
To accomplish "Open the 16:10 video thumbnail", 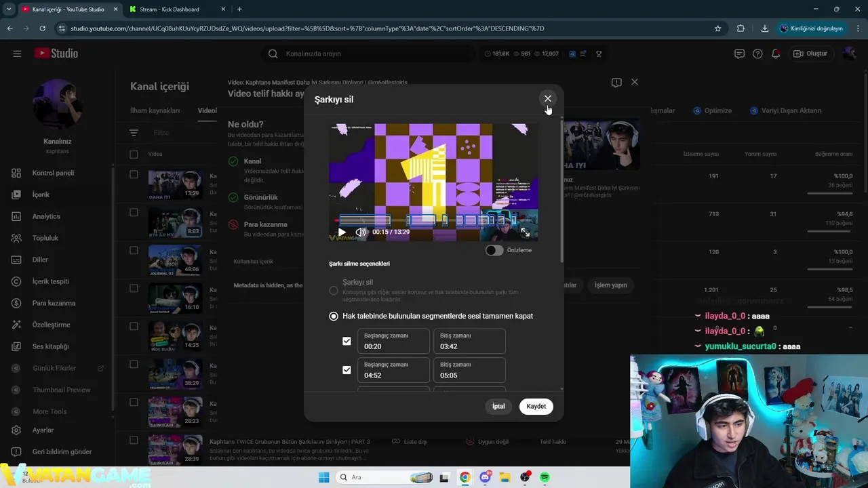I will click(x=175, y=299).
